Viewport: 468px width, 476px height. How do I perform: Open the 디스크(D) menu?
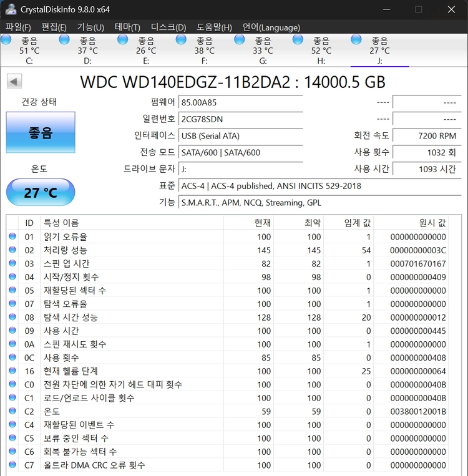click(x=168, y=27)
